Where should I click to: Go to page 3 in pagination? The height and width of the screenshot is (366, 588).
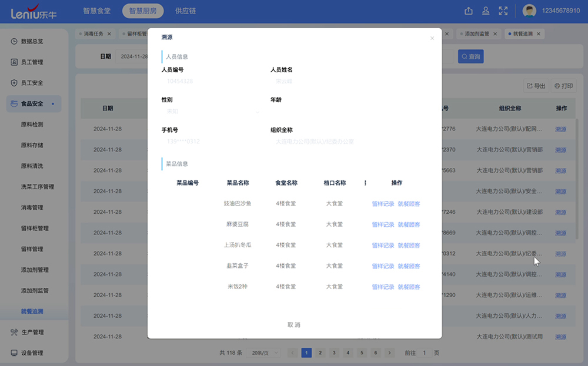(x=333, y=353)
